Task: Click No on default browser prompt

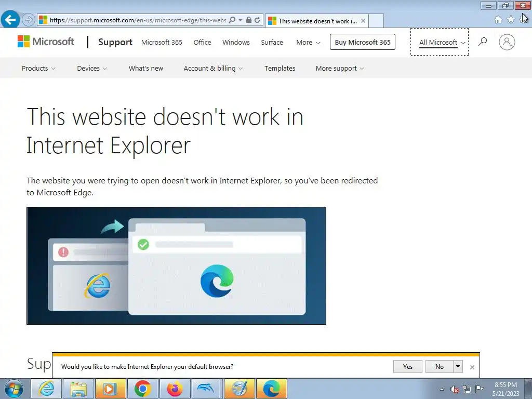Action: tap(440, 366)
